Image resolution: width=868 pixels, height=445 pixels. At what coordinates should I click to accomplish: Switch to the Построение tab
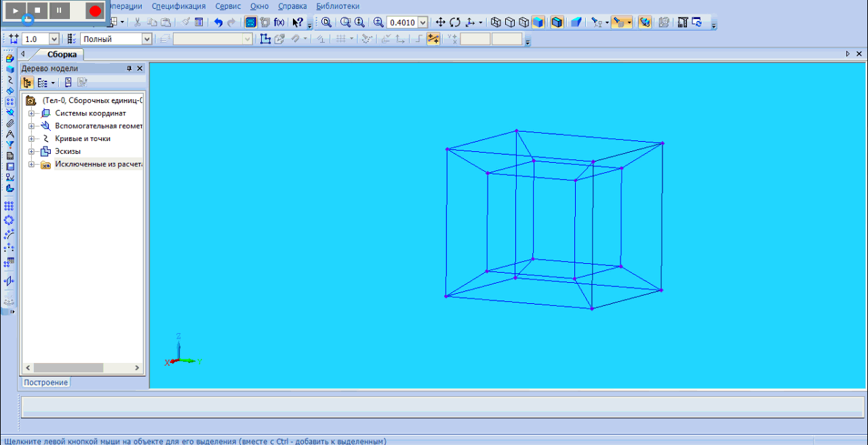[46, 383]
